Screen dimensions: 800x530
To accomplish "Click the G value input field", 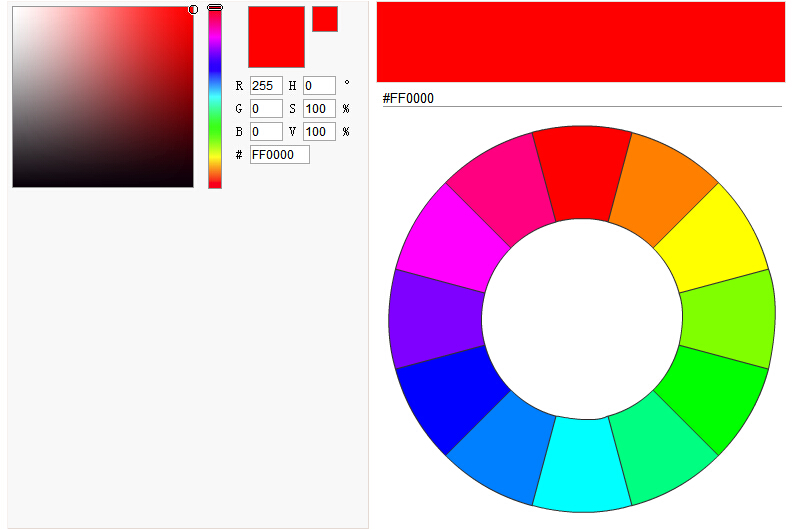I will pos(266,108).
